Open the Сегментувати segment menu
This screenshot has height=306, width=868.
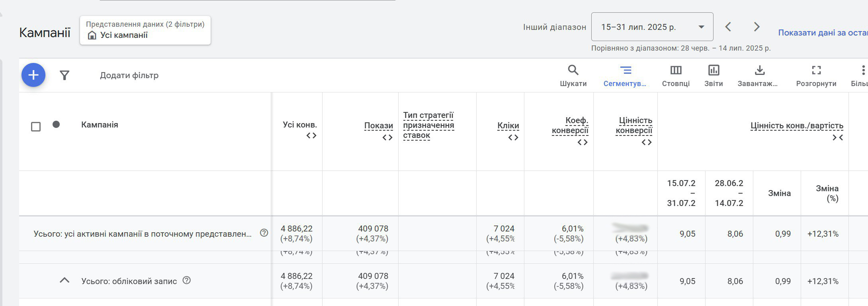point(625,75)
